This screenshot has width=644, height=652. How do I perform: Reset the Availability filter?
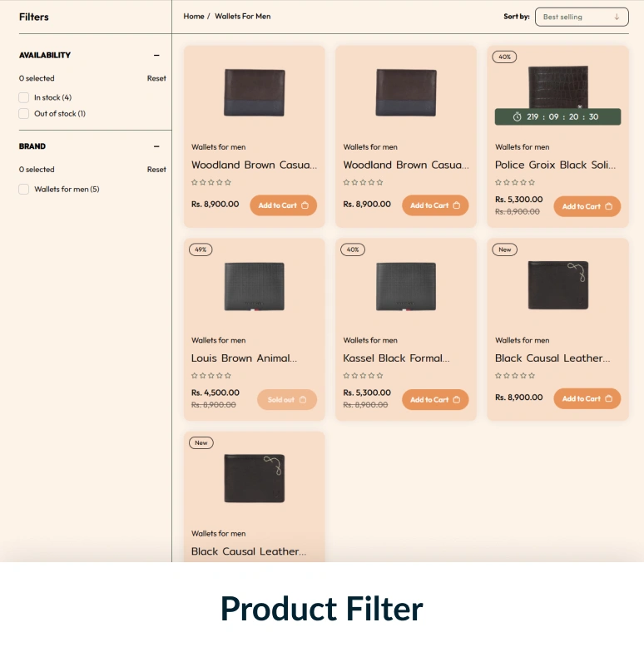tap(156, 78)
